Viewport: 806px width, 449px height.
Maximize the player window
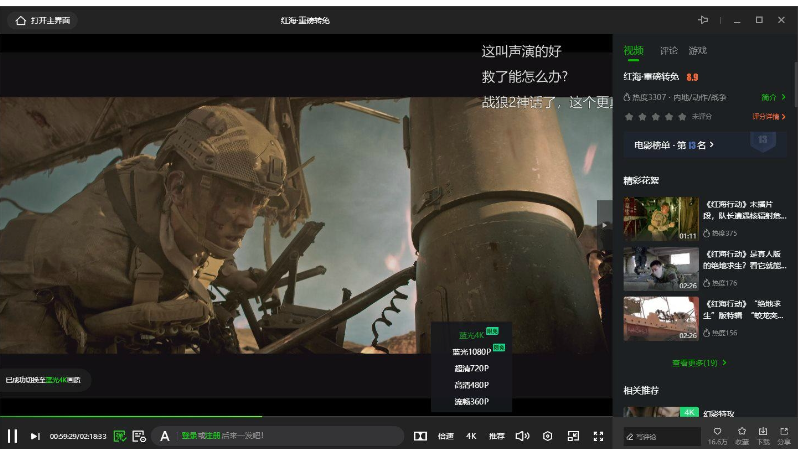(x=759, y=20)
